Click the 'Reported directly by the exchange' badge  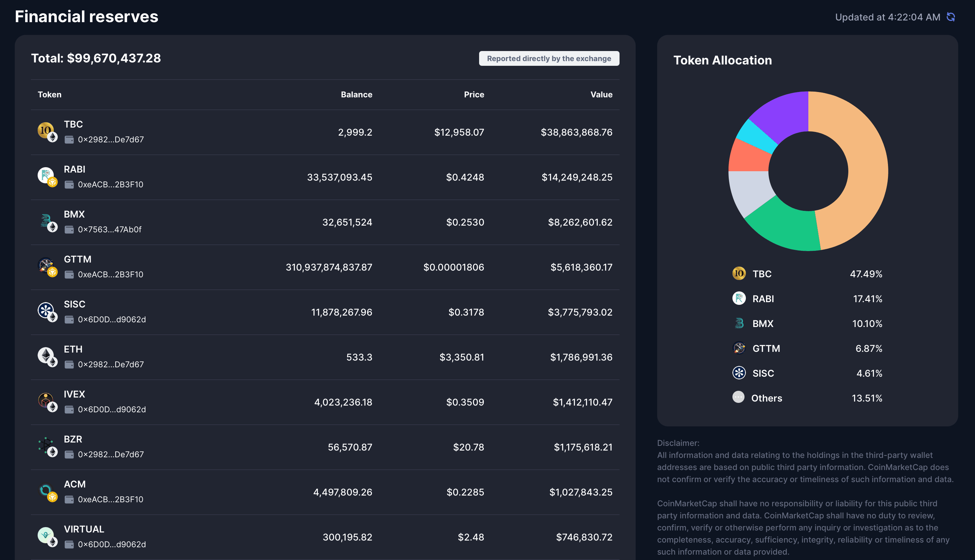tap(549, 58)
